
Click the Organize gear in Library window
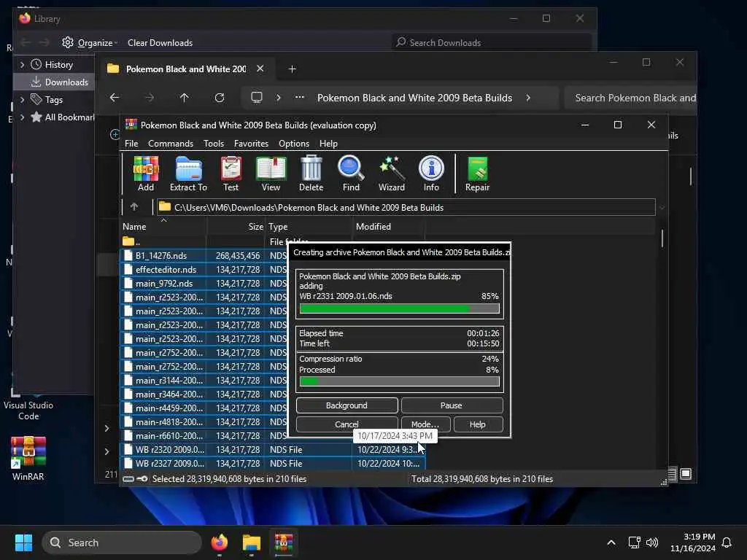pyautogui.click(x=68, y=42)
